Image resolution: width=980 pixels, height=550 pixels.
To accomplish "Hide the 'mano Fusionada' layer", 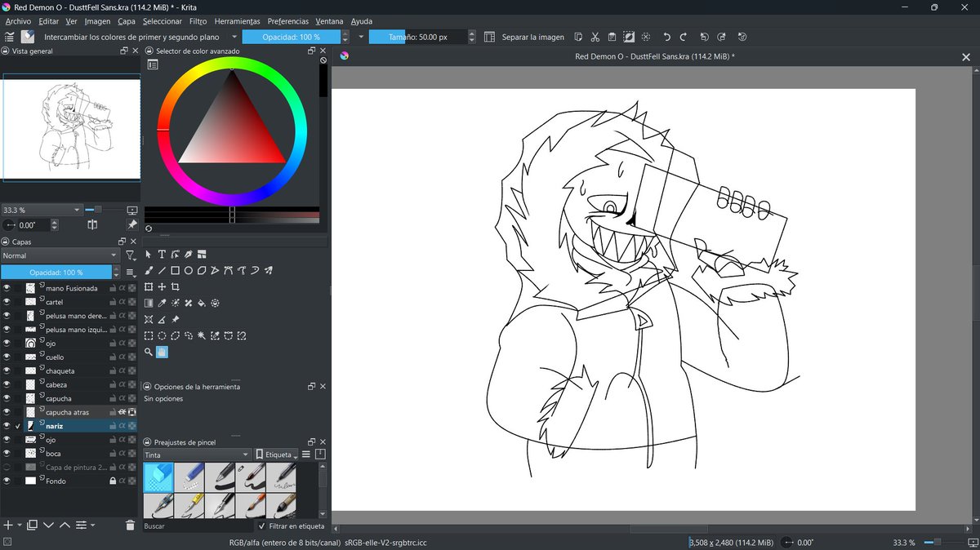I will tap(7, 288).
